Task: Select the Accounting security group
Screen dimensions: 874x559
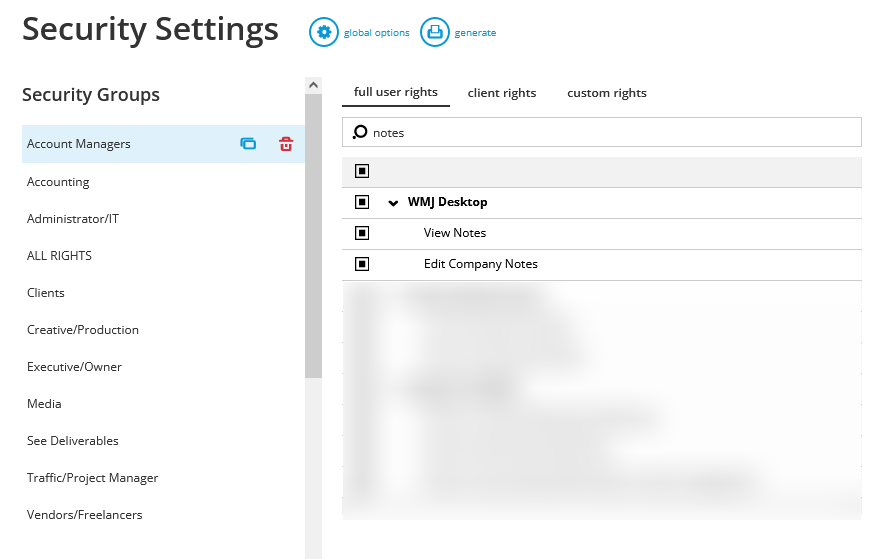Action: 58,182
